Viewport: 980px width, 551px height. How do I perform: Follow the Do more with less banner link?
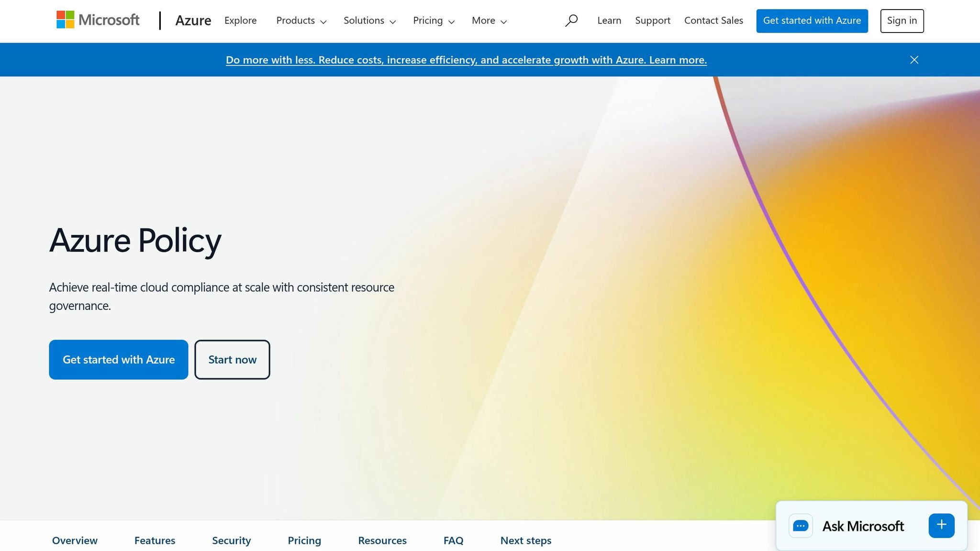point(466,60)
